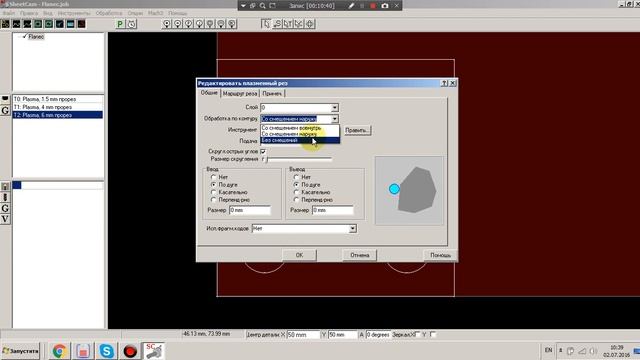Screen dimensions: 640x360
Task: Select 'T1: Plasma, 4 mm прорез' in the list
Action: 58,107
